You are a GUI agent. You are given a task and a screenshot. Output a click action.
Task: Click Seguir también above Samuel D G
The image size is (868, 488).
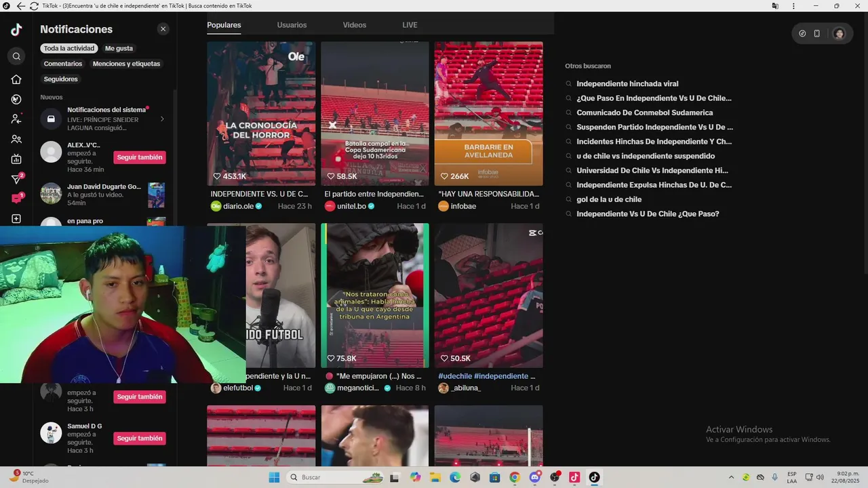(140, 396)
